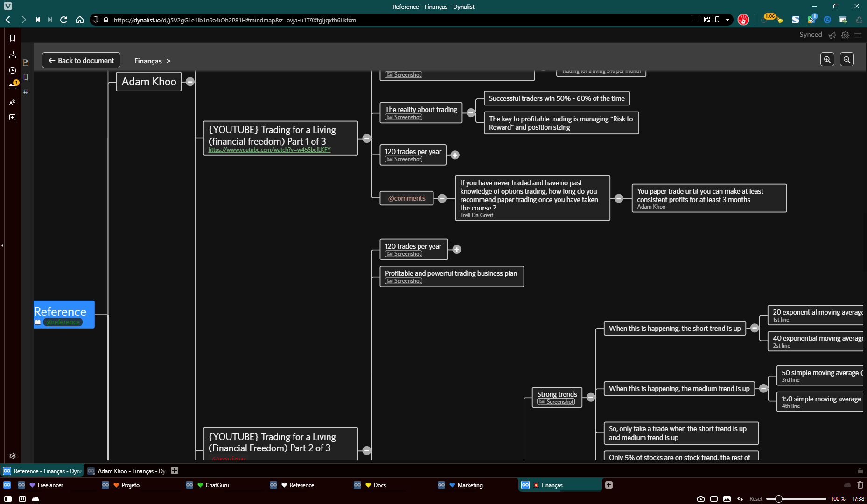Expand 120 trades per year node below The reality about trading
This screenshot has width=867, height=504.
click(x=455, y=155)
